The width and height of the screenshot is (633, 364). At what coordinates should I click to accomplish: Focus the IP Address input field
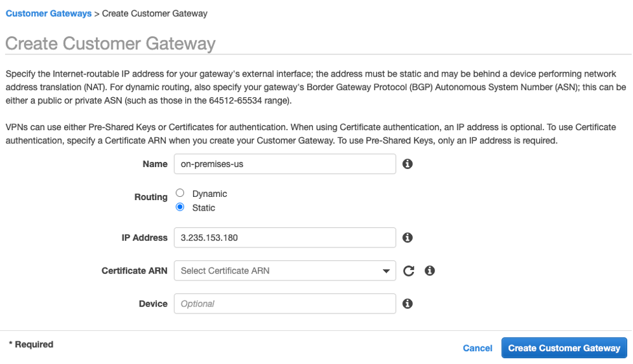pyautogui.click(x=285, y=238)
